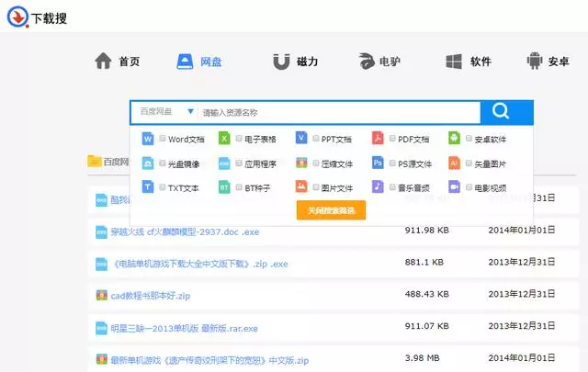
Task: Click the 矢量图片 Ai icon
Action: (454, 163)
